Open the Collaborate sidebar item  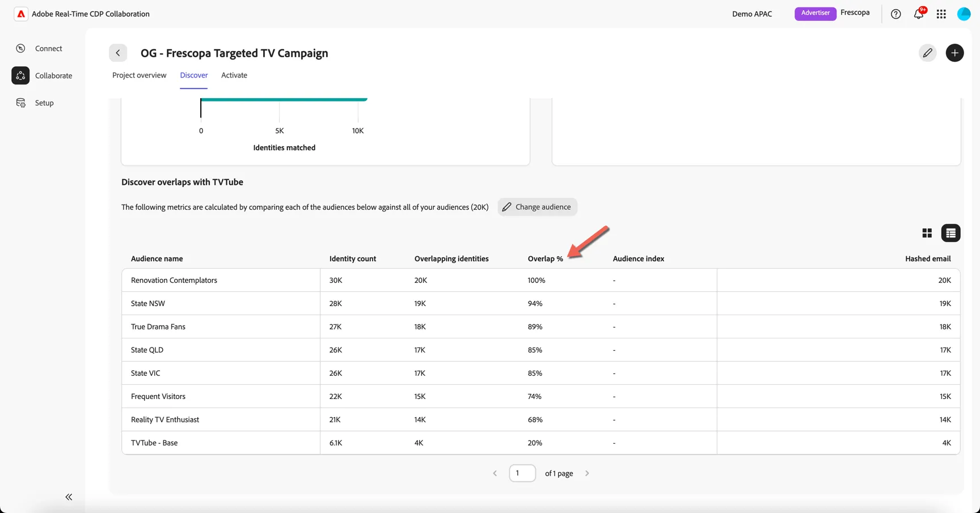tap(43, 75)
